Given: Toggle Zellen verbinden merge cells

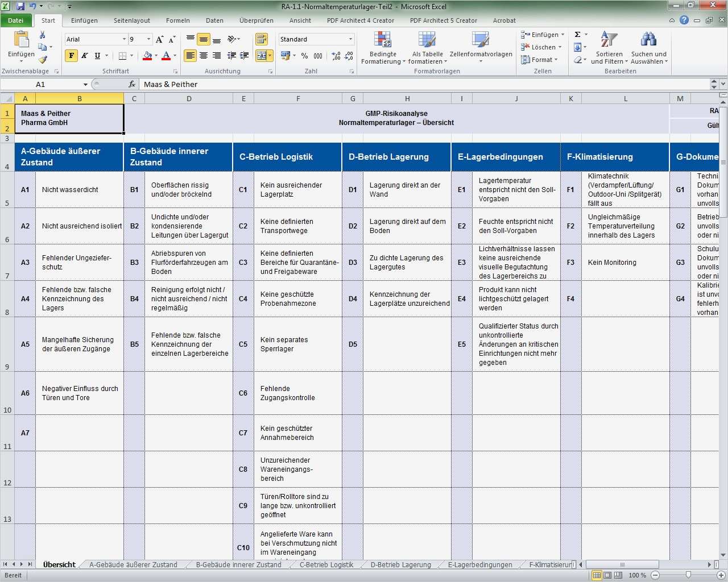Looking at the screenshot, I should pos(262,56).
